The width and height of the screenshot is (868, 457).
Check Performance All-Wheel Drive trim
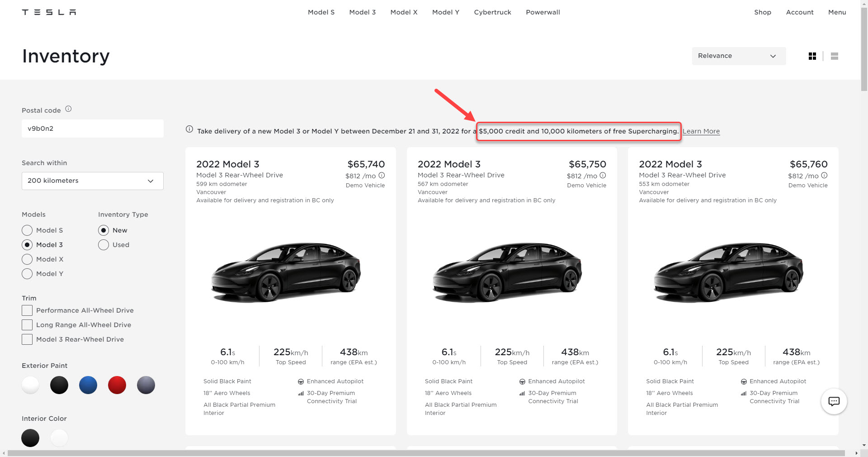point(27,310)
